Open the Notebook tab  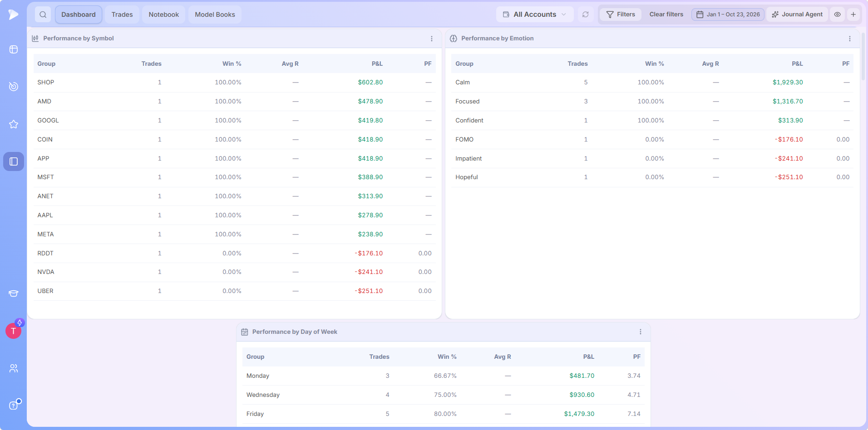point(164,15)
